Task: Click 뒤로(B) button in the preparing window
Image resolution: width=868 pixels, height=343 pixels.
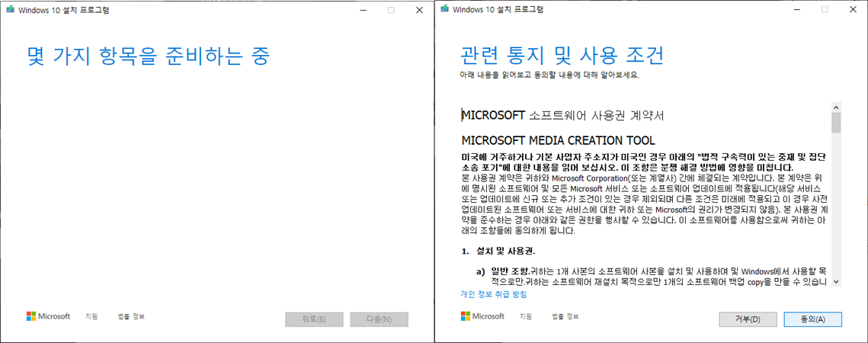Action: pos(314,319)
